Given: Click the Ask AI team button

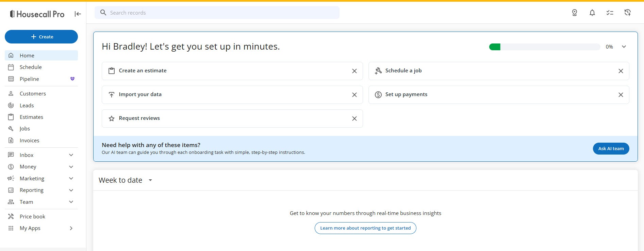Looking at the screenshot, I should pos(611,148).
